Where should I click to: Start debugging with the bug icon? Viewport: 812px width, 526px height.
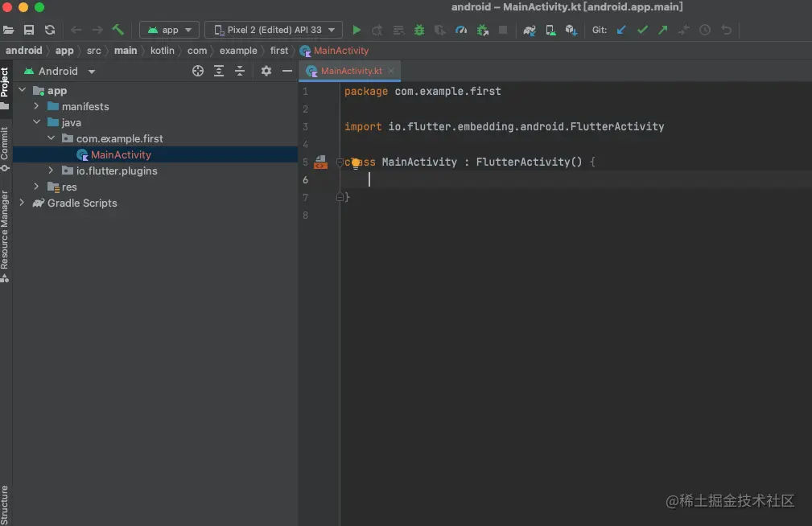coord(419,30)
